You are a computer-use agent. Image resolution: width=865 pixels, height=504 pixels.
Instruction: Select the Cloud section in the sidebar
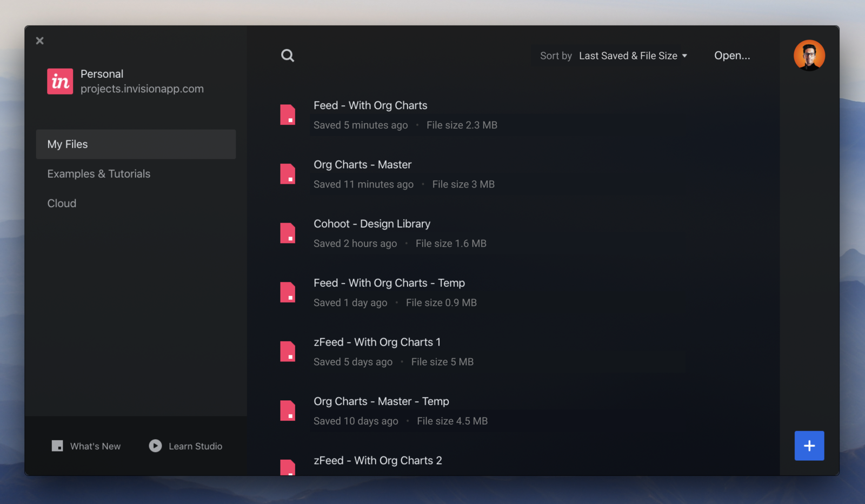(62, 203)
